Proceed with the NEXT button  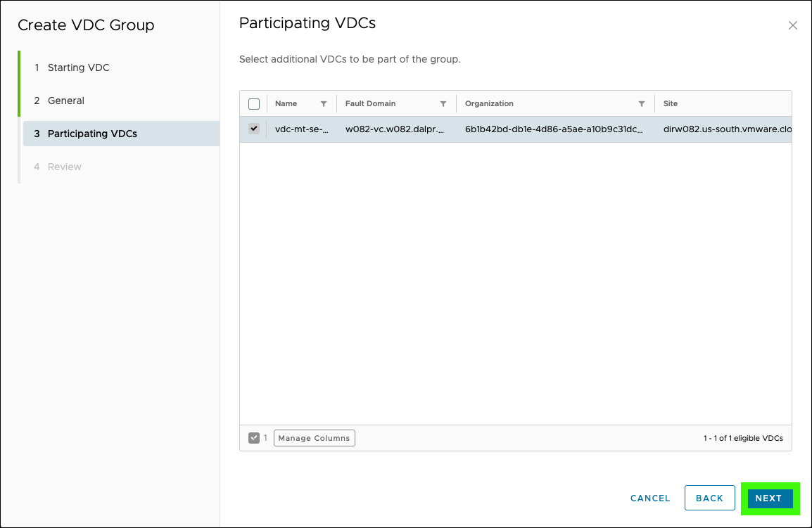770,498
